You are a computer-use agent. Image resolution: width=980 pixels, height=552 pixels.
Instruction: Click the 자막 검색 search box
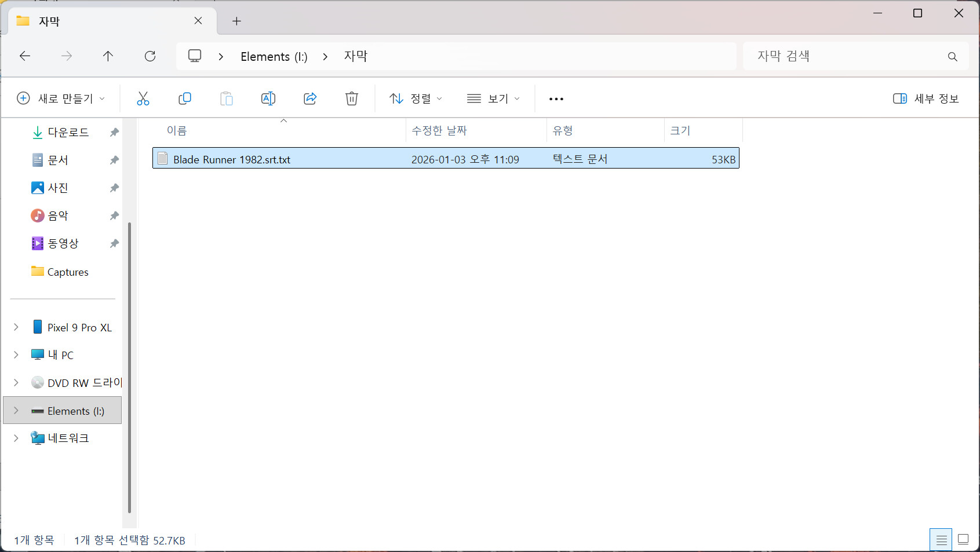[x=846, y=56]
